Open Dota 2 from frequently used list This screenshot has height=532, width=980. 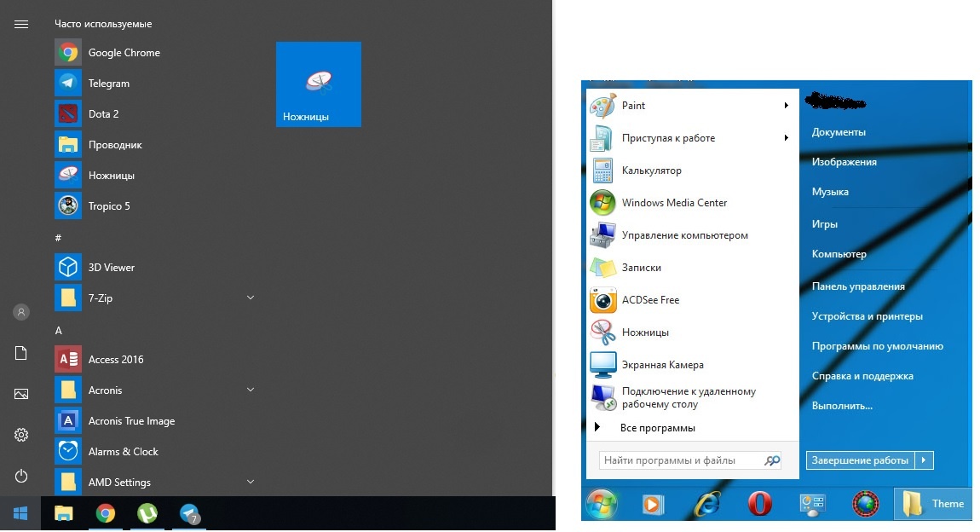click(x=103, y=113)
